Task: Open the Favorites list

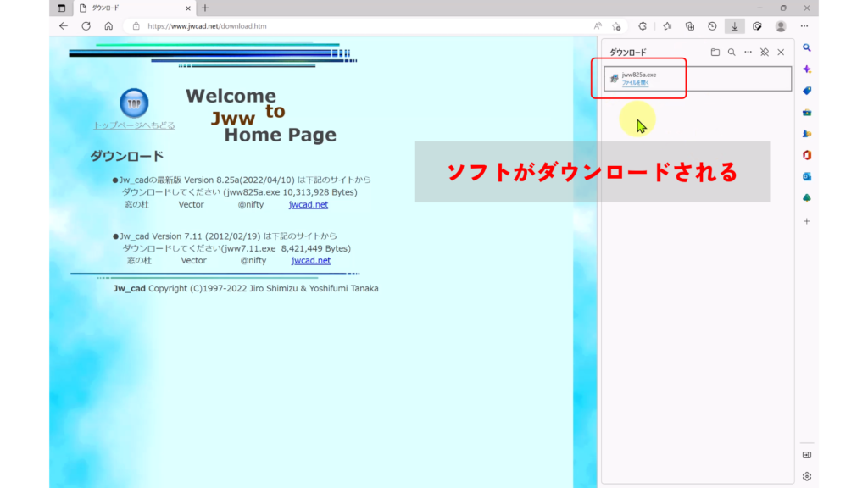Action: (x=667, y=26)
